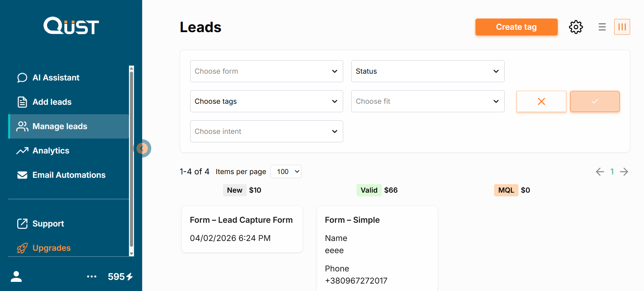Image resolution: width=644 pixels, height=291 pixels.
Task: Switch to kanban column view
Action: click(x=622, y=27)
